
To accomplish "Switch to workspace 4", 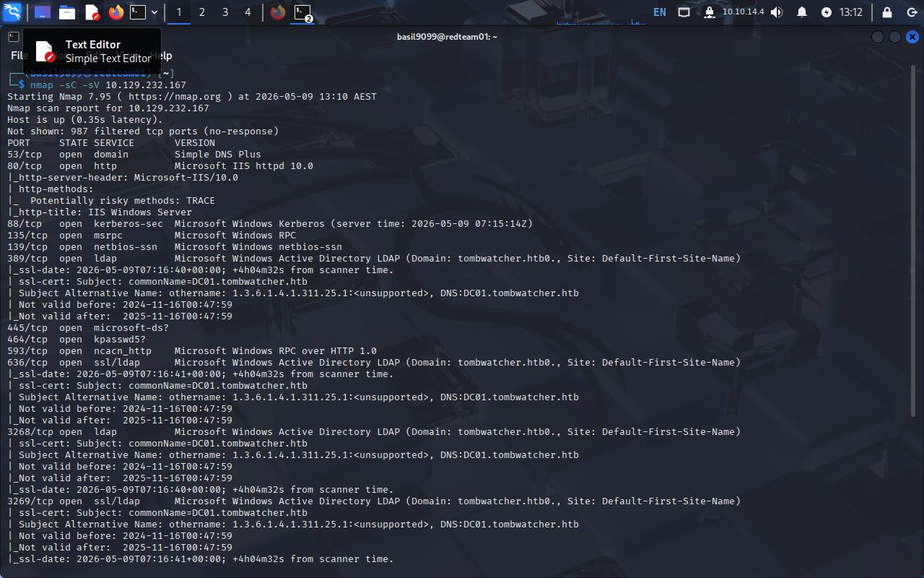I will (248, 12).
